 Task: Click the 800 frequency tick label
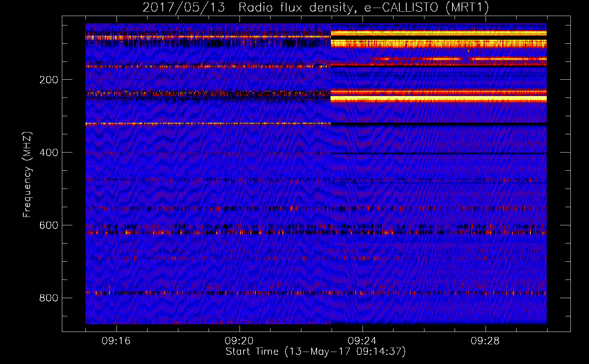coord(49,298)
